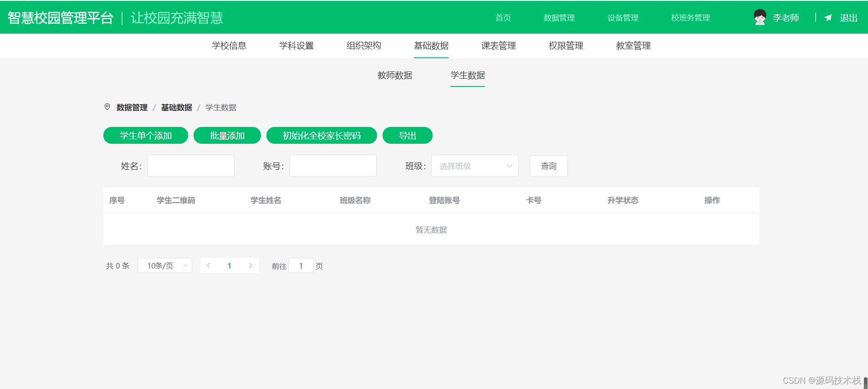Open 校班务管理 in the top navigation

691,18
